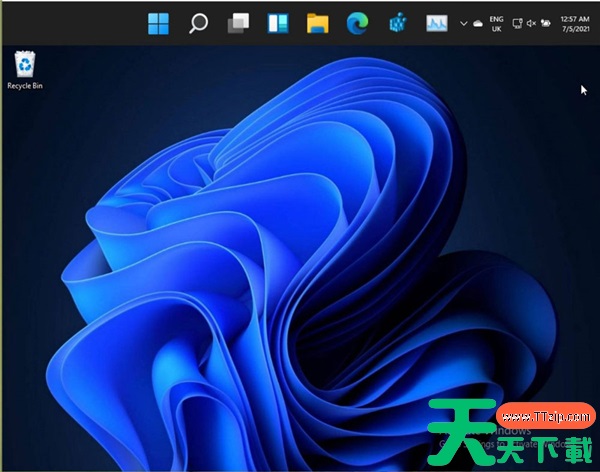Open the blue app icon right of Edge
The height and width of the screenshot is (472, 600).
point(396,22)
